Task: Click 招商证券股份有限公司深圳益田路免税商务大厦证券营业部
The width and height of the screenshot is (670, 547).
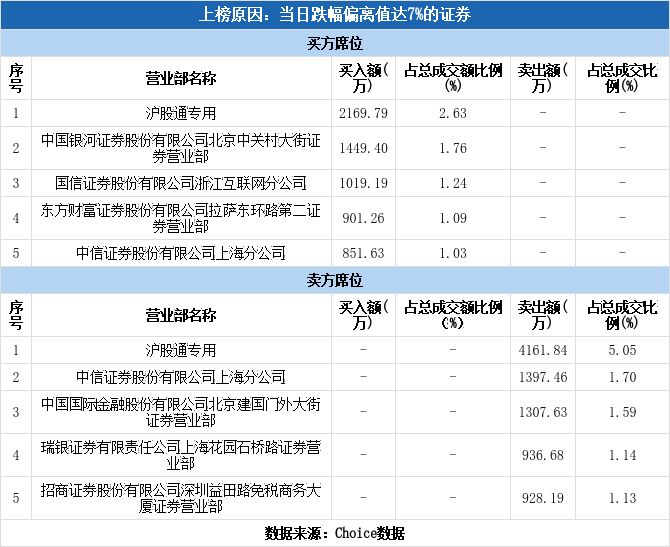Action: click(x=181, y=498)
